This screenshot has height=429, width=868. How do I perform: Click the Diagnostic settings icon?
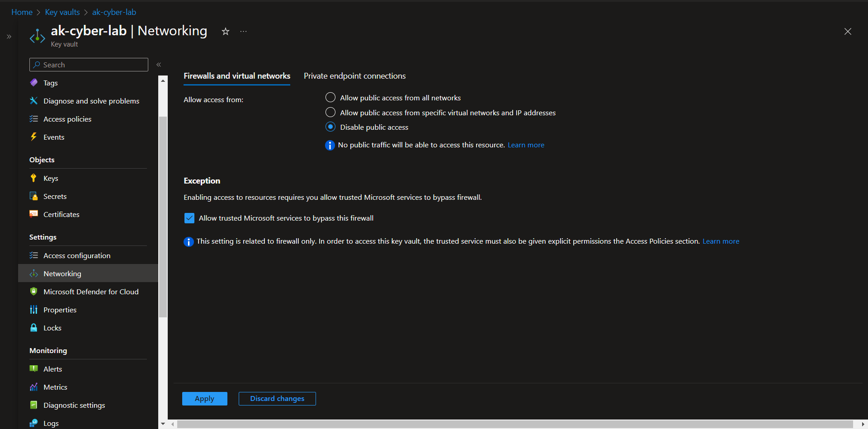coord(34,405)
